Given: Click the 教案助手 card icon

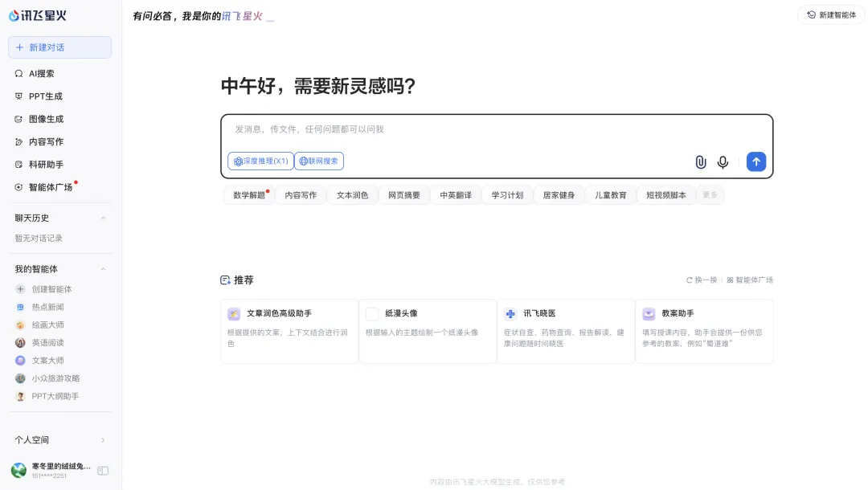Looking at the screenshot, I should coord(649,314).
